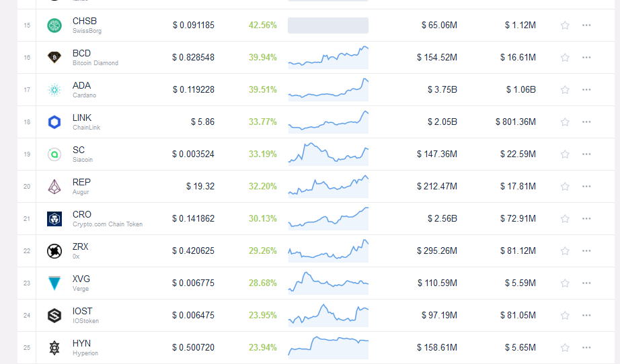The image size is (620, 364).
Task: Open the three-dot menu for REP
Action: (586, 187)
